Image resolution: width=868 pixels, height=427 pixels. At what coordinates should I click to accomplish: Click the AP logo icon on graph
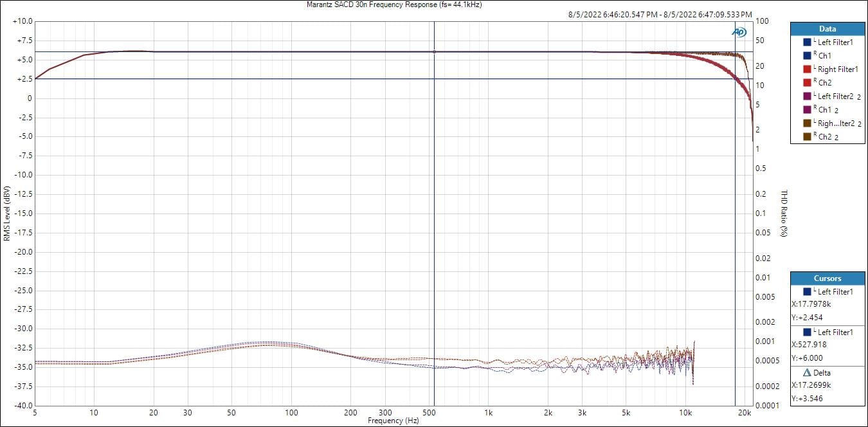[738, 32]
